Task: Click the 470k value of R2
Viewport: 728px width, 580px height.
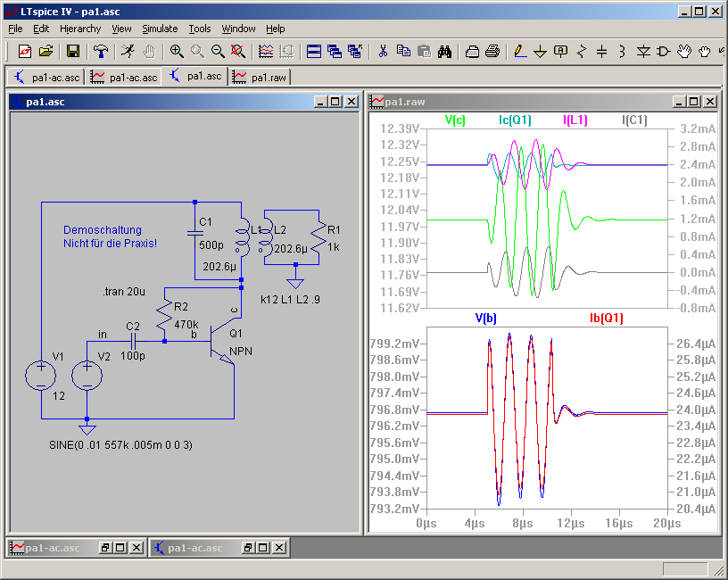Action: coord(186,324)
